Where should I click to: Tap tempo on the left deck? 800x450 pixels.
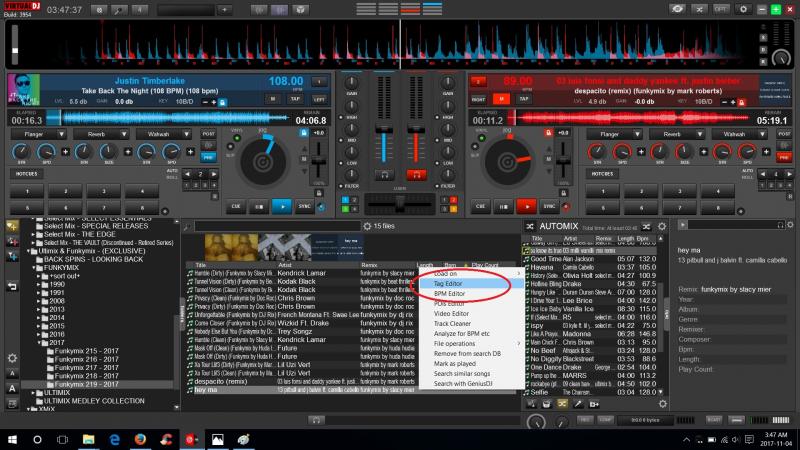tap(295, 99)
